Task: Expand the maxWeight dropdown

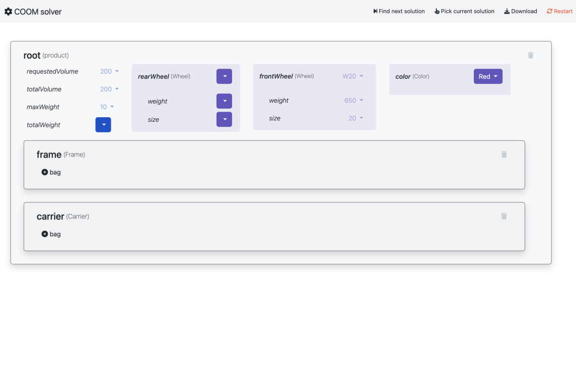Action: click(107, 107)
